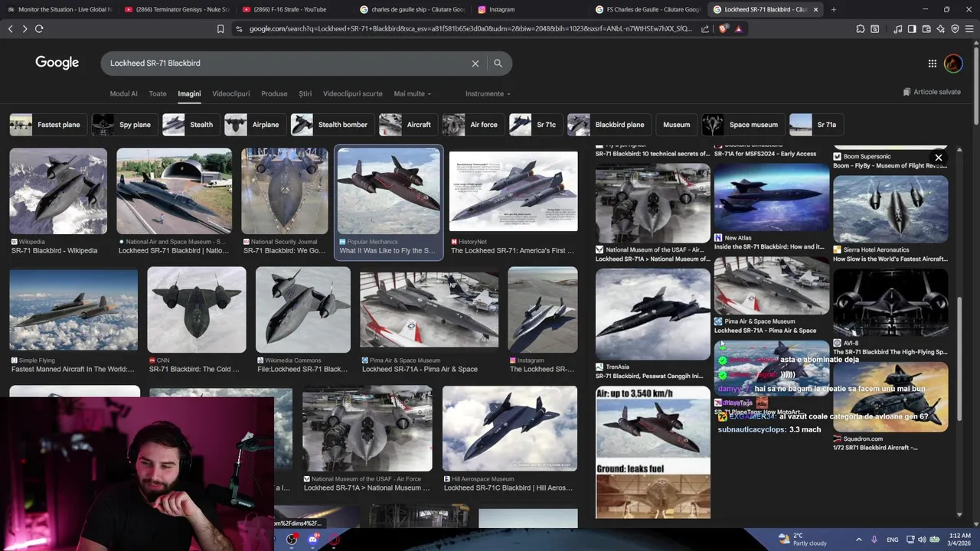Submit search with the magnifier icon
Viewport: 980px width, 551px height.
coord(498,64)
